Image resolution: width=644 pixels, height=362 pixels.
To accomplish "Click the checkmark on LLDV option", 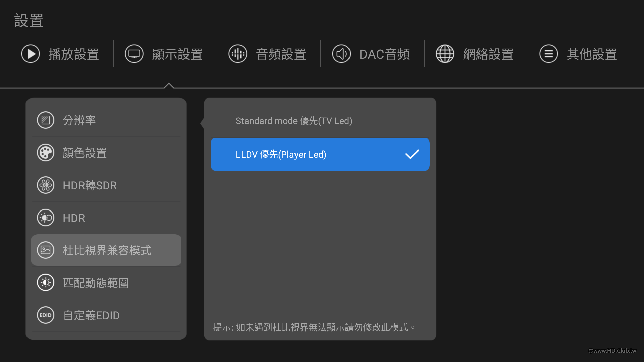I will point(412,154).
